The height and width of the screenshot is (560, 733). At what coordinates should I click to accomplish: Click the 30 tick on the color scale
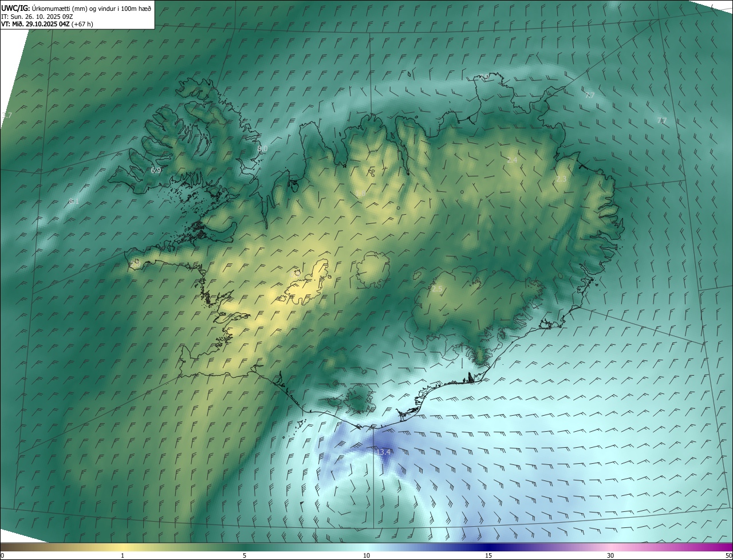click(610, 556)
